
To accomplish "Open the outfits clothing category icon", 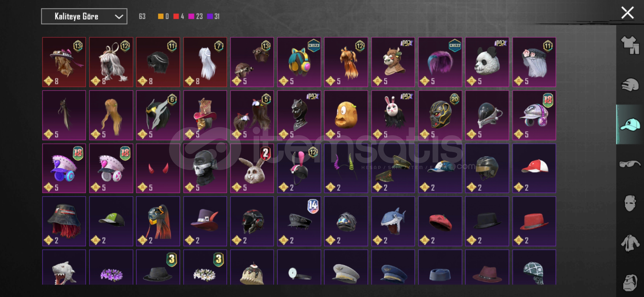I will (x=630, y=45).
